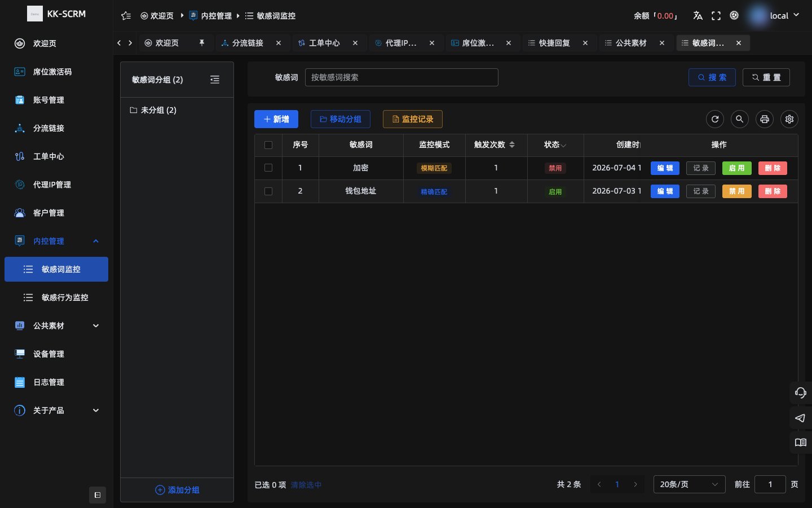Close the 工单中心 tab
Screen dimensions: 812x508
click(x=355, y=43)
